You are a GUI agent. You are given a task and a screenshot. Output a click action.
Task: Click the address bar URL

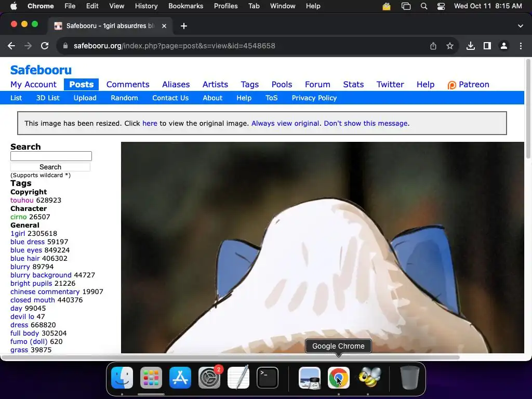pos(175,46)
